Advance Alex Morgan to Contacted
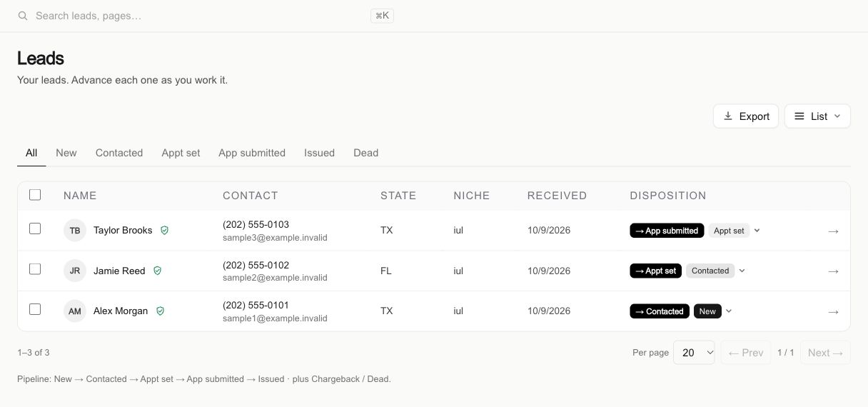The width and height of the screenshot is (868, 407). pyautogui.click(x=660, y=311)
